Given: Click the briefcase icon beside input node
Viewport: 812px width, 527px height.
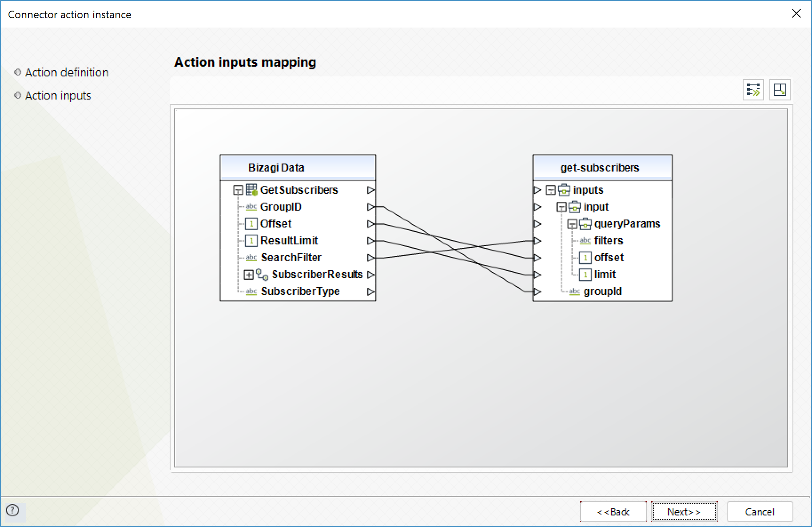Looking at the screenshot, I should pyautogui.click(x=575, y=207).
